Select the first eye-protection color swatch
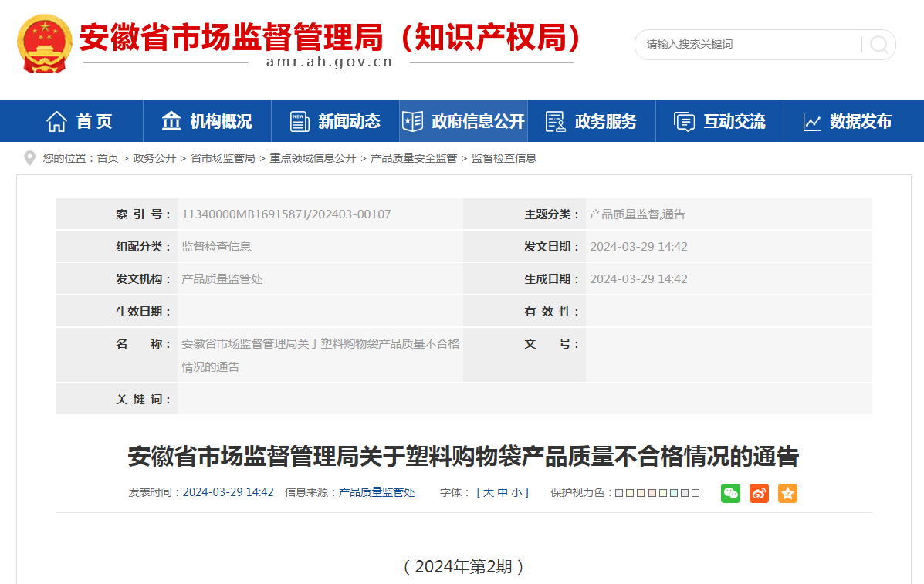 [x=619, y=493]
